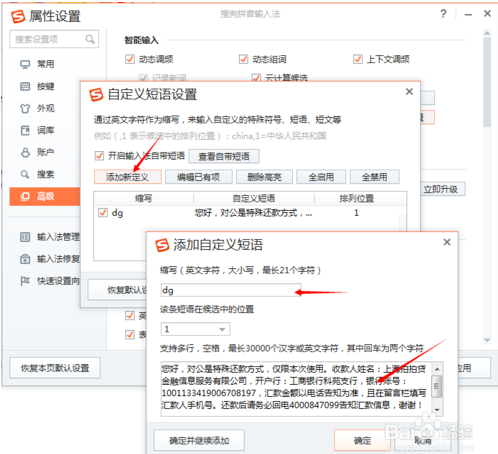Image resolution: width=498 pixels, height=454 pixels.
Task: Click 全启用 button
Action: point(321,177)
